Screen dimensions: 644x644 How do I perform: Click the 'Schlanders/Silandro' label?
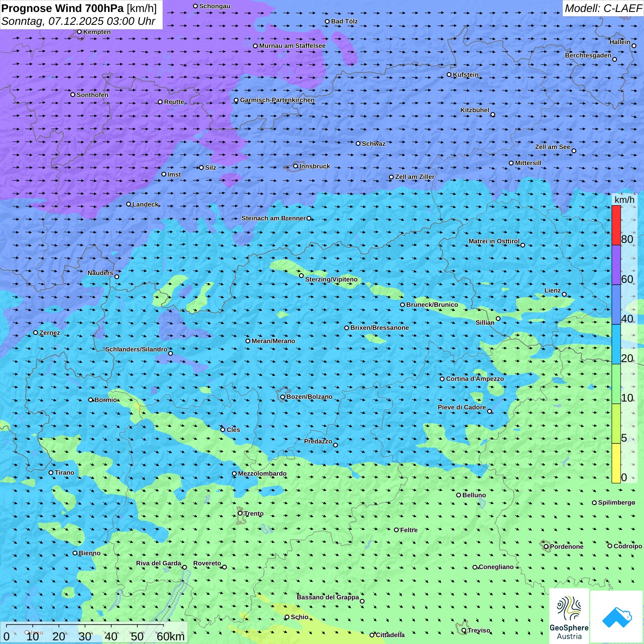(x=136, y=349)
